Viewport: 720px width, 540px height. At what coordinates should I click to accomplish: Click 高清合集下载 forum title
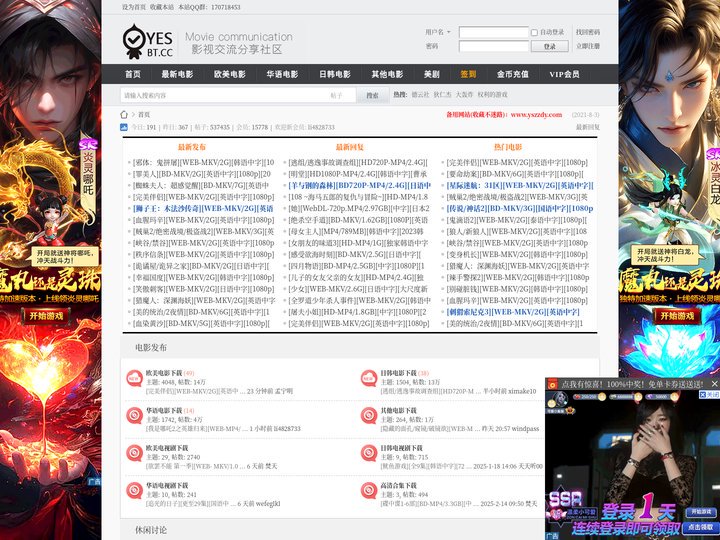coord(398,485)
